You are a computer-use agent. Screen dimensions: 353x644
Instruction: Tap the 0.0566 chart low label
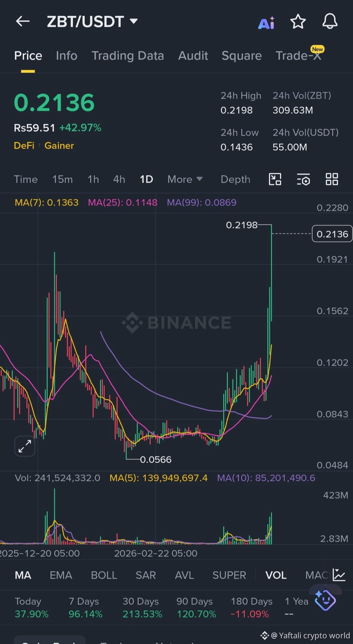pos(156,460)
